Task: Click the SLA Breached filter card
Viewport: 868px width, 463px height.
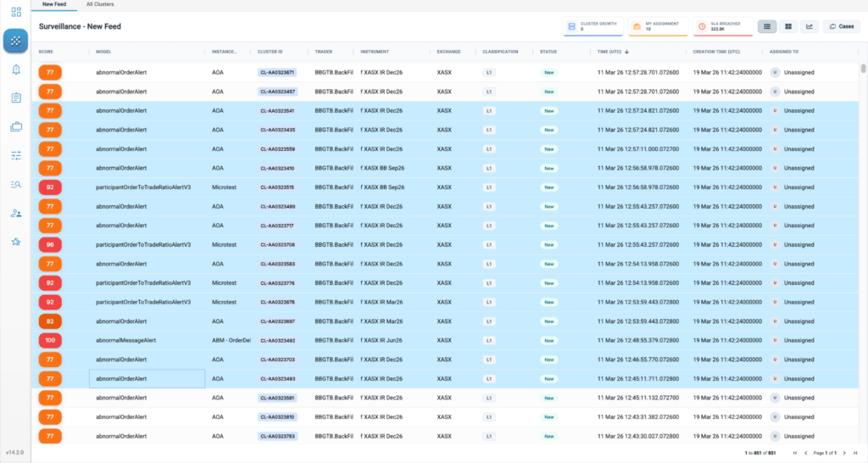Action: coord(722,26)
